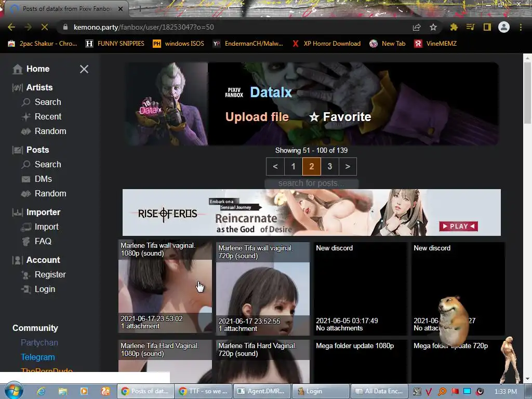Stop page loading with the X button
The height and width of the screenshot is (399, 532).
45,27
